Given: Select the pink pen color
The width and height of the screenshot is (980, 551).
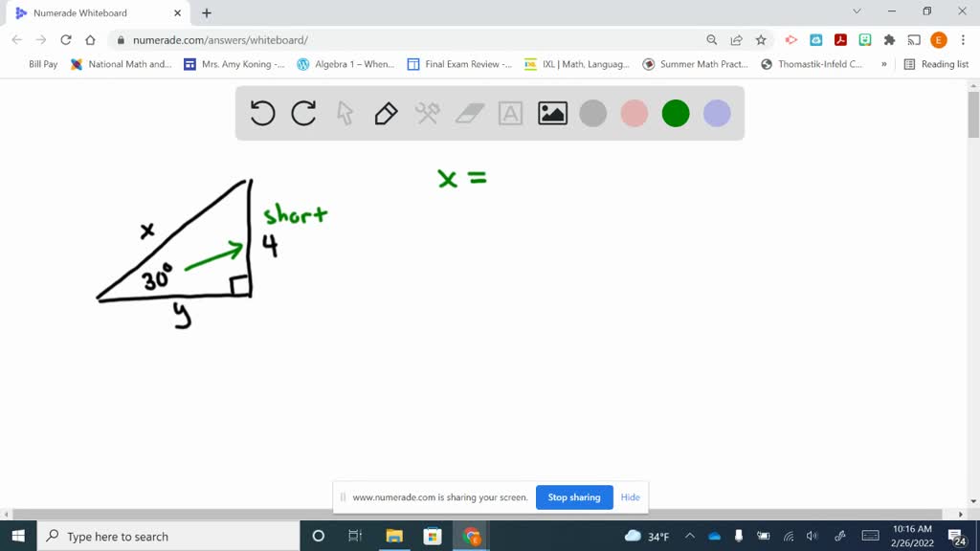Looking at the screenshot, I should (634, 113).
